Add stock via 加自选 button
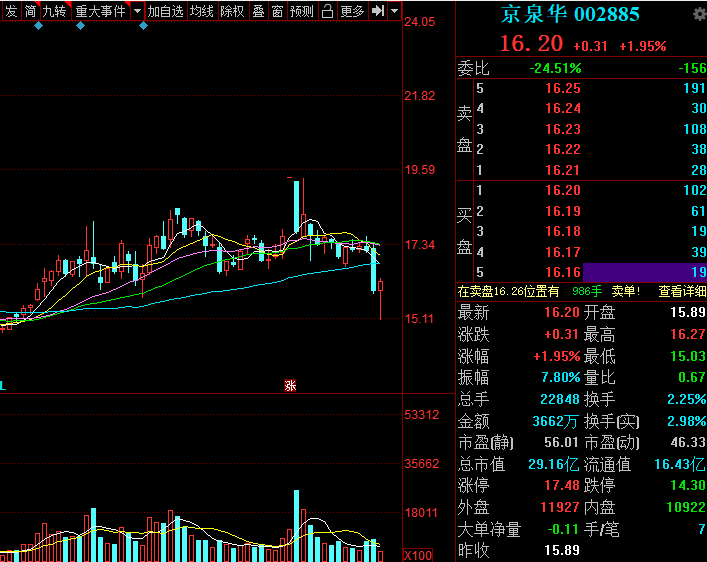Image resolution: width=707 pixels, height=562 pixels. (165, 11)
